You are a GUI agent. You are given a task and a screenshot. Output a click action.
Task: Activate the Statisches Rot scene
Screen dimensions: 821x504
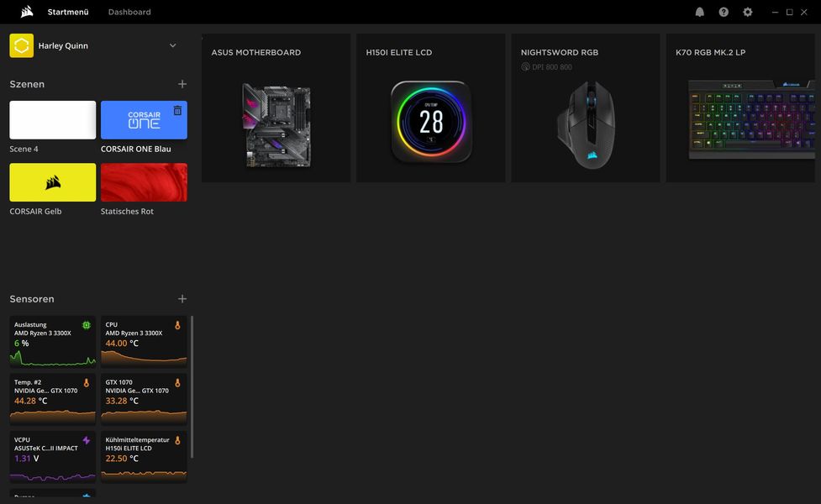click(144, 182)
